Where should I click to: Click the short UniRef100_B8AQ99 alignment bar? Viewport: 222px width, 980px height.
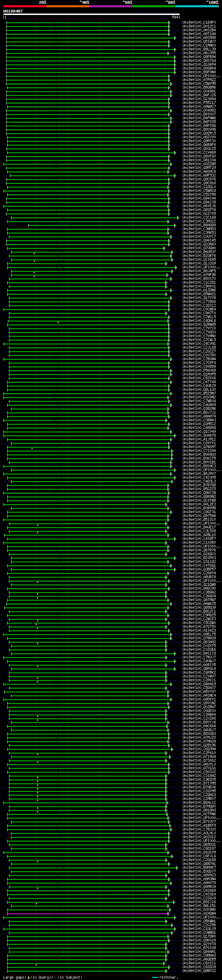[102, 225]
